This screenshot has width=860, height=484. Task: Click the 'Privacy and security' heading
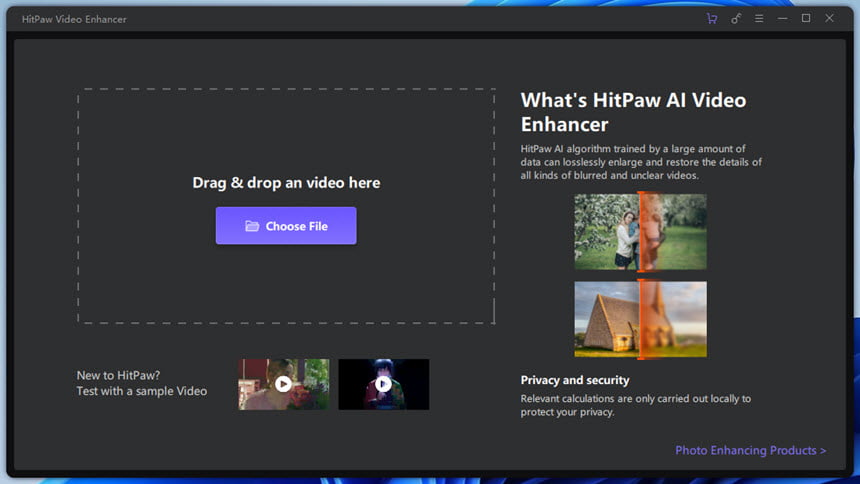click(575, 380)
